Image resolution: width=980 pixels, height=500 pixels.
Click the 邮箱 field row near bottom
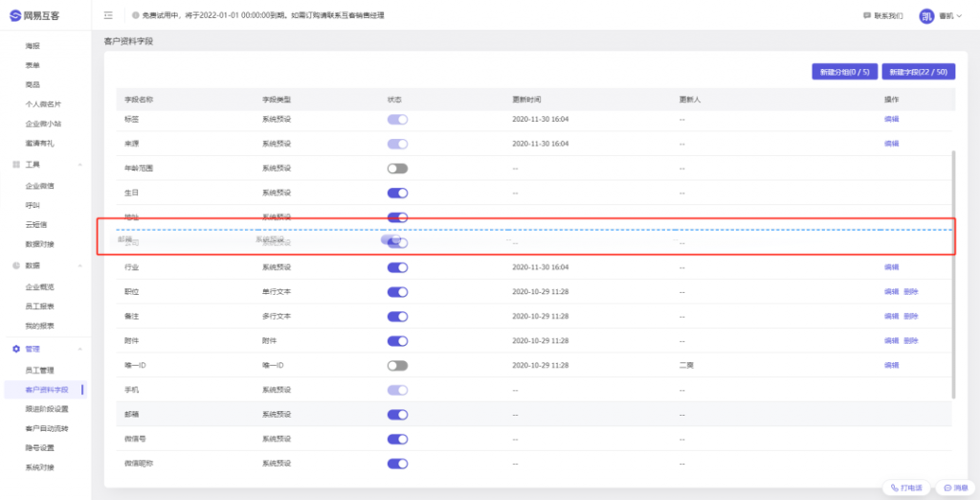tap(534, 414)
